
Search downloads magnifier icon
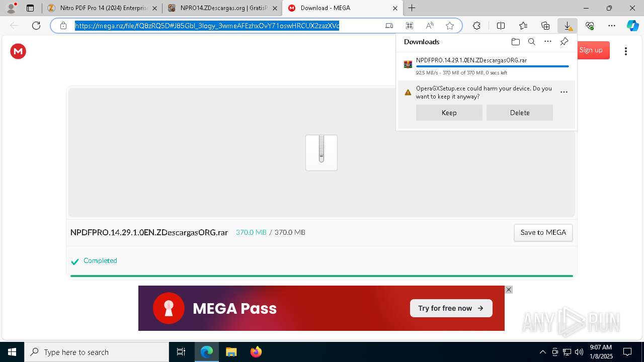[531, 42]
